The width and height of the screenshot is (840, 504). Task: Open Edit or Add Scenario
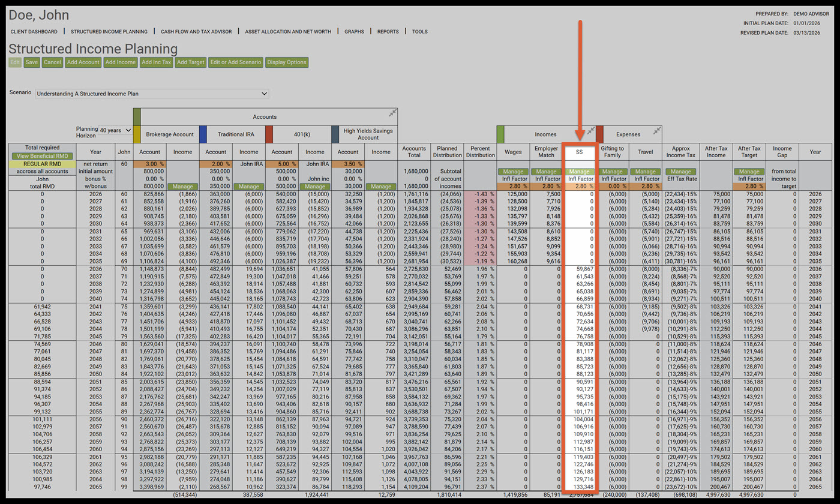[x=235, y=62]
